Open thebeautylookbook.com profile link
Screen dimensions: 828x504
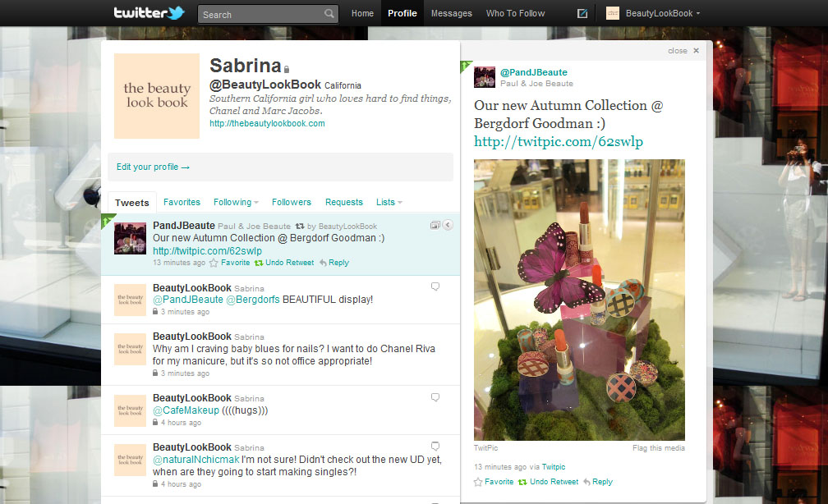267,123
